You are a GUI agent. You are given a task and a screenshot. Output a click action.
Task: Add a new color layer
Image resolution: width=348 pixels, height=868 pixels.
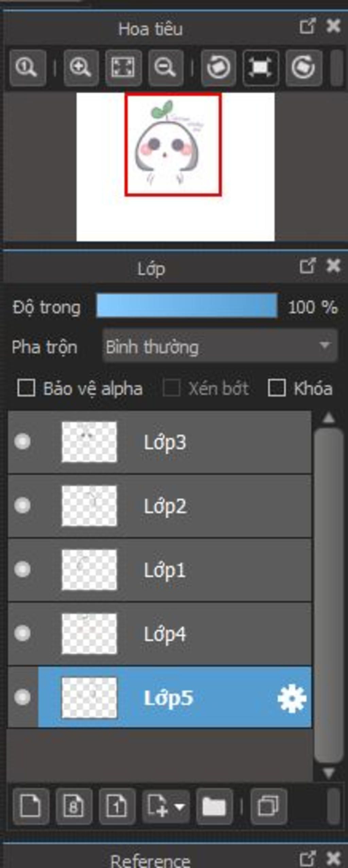coord(31,805)
